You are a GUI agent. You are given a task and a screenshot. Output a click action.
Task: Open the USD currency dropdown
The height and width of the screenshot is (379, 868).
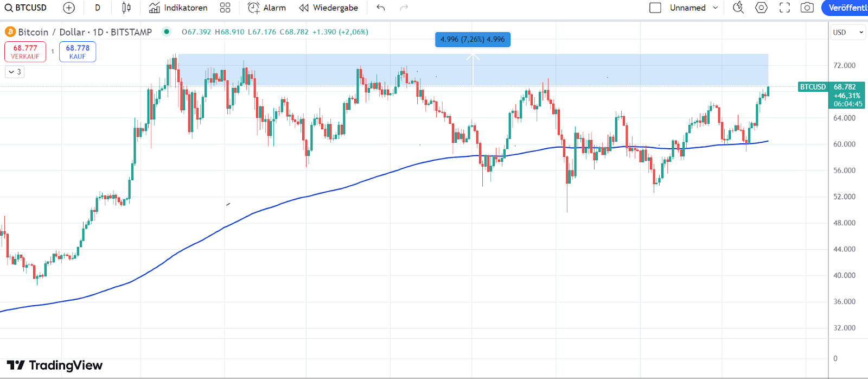coord(848,33)
